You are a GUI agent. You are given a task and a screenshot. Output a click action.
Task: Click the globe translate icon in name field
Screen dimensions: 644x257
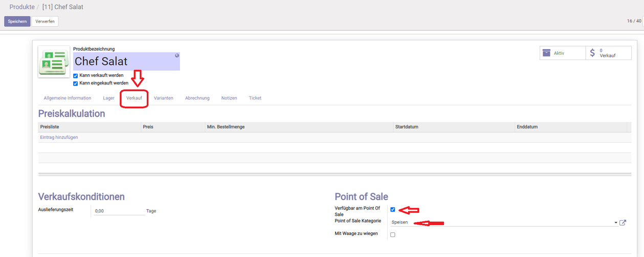click(x=177, y=55)
